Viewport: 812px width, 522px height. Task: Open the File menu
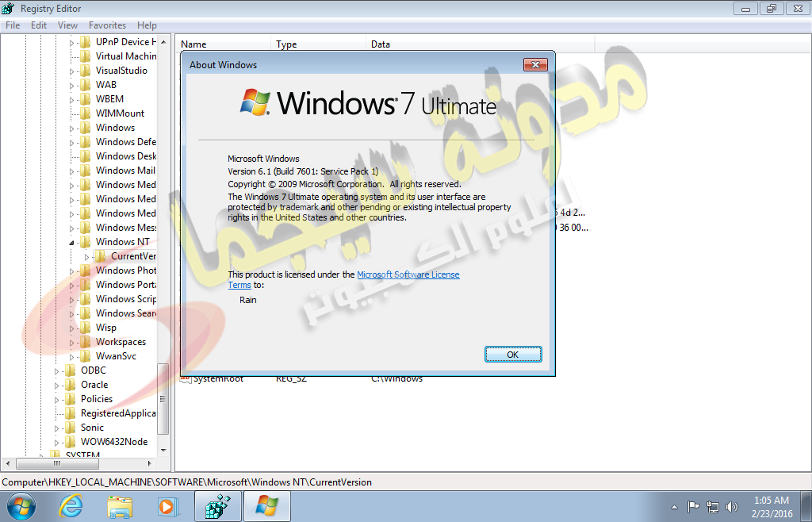tap(13, 25)
